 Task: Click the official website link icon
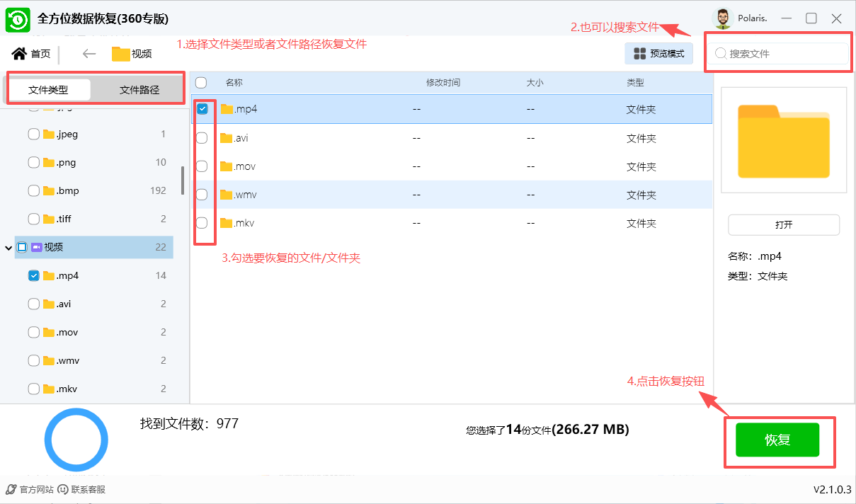[11, 489]
